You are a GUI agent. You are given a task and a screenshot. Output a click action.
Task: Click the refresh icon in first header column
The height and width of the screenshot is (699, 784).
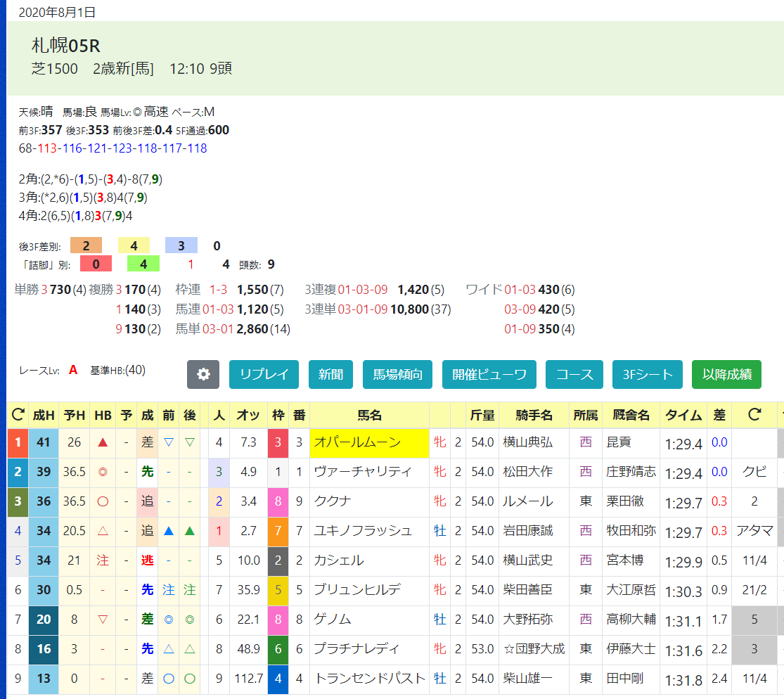tap(18, 414)
